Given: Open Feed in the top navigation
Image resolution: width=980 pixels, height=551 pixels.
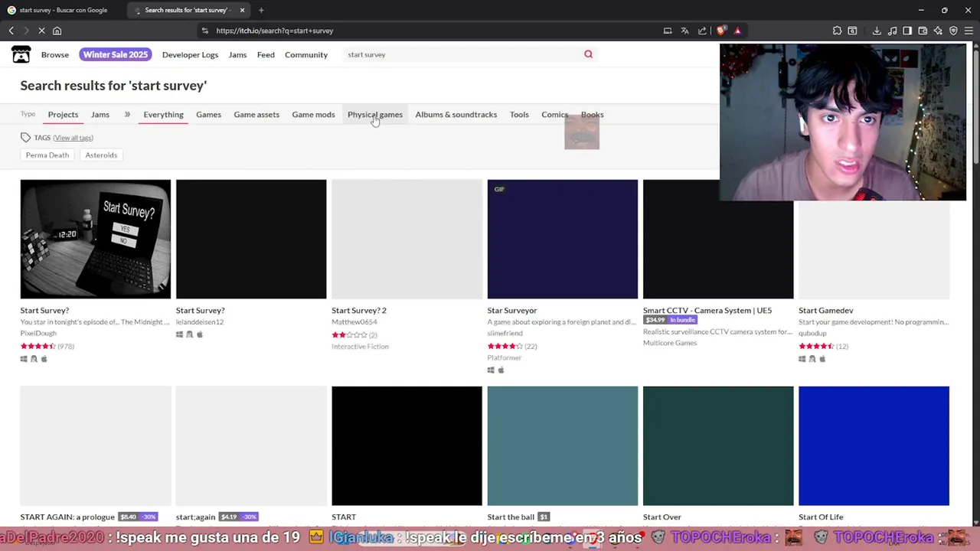Looking at the screenshot, I should (x=266, y=54).
